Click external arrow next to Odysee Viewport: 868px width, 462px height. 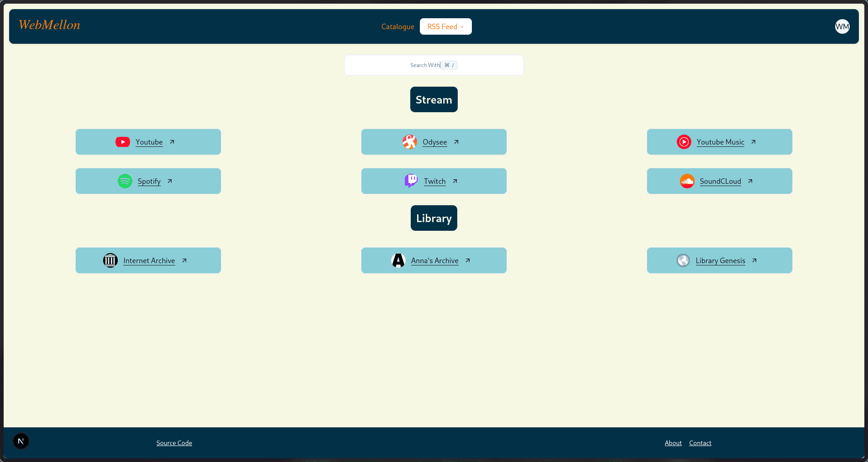click(x=456, y=142)
